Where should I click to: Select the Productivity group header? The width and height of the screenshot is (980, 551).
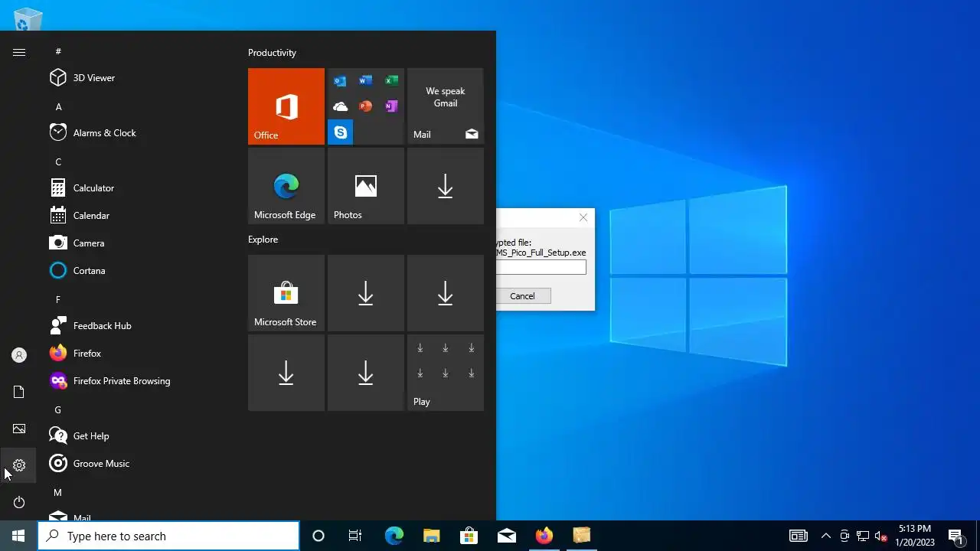point(272,53)
